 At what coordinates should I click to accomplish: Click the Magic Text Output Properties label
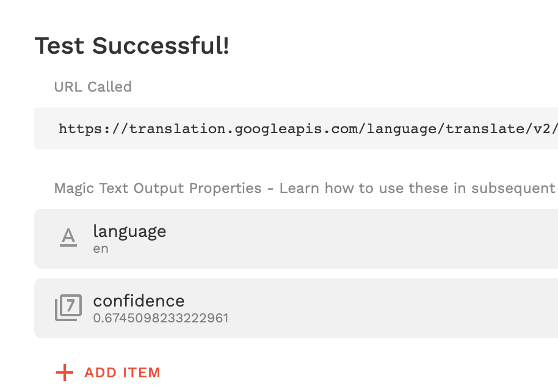click(x=158, y=188)
